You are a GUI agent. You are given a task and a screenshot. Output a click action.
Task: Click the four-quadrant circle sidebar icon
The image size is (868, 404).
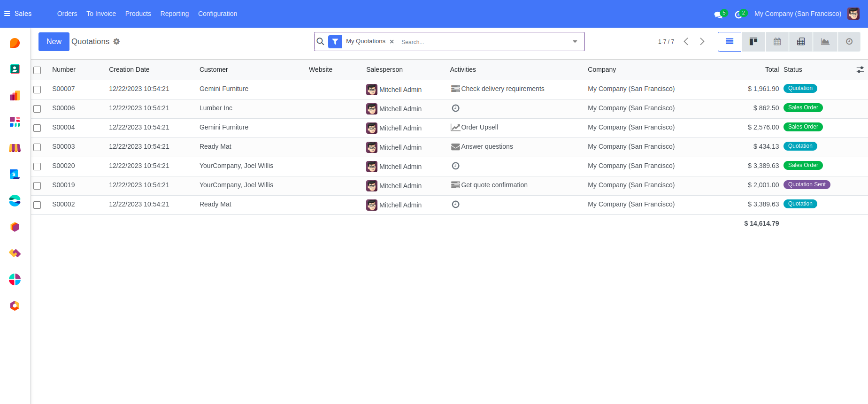coord(15,280)
